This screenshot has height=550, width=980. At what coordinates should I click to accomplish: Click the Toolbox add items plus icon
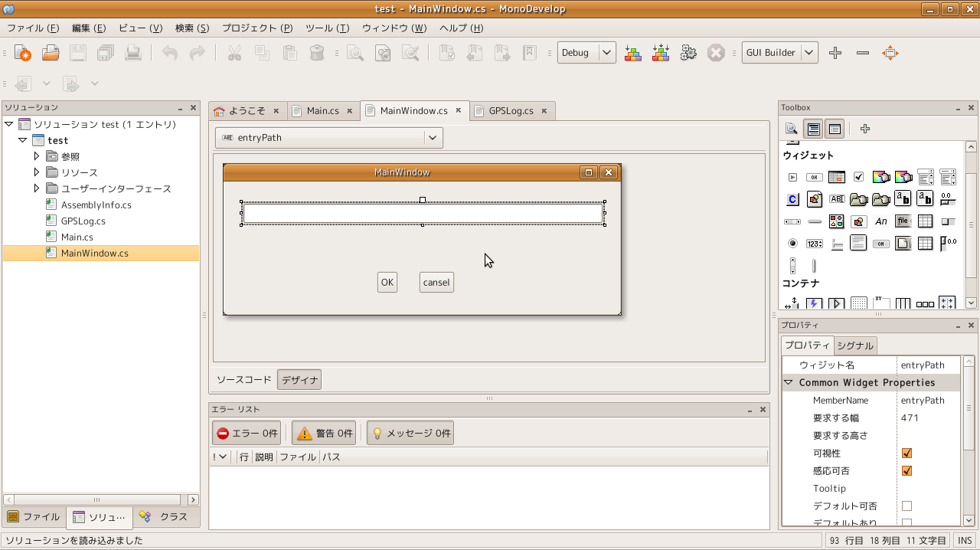pos(865,129)
